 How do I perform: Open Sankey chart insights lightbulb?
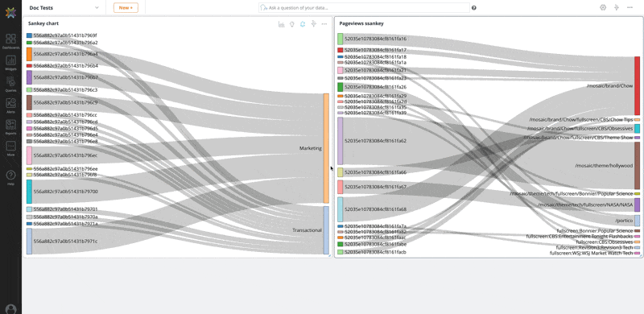pyautogui.click(x=292, y=24)
